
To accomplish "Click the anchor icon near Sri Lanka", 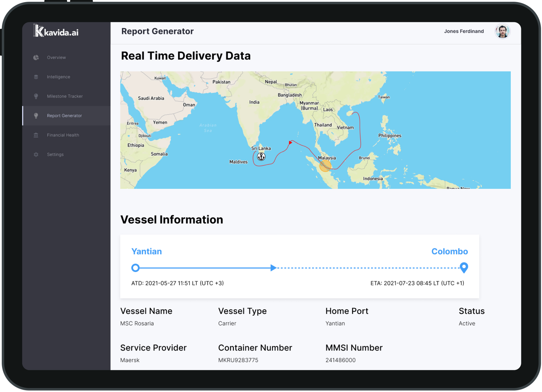I will pyautogui.click(x=261, y=157).
